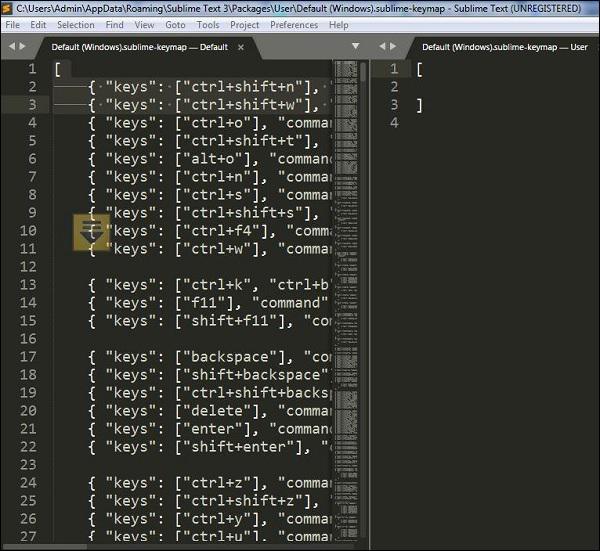Click the "shift+enter" binding text

238,447
